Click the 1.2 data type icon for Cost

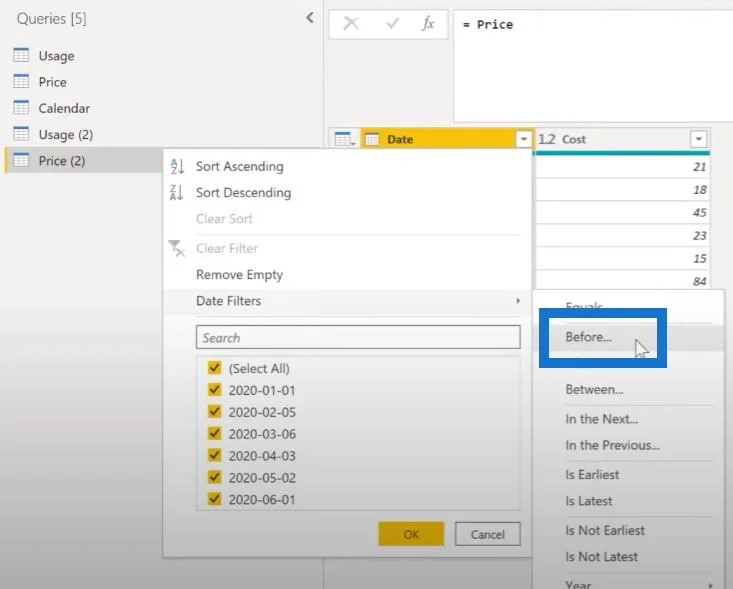tap(546, 139)
